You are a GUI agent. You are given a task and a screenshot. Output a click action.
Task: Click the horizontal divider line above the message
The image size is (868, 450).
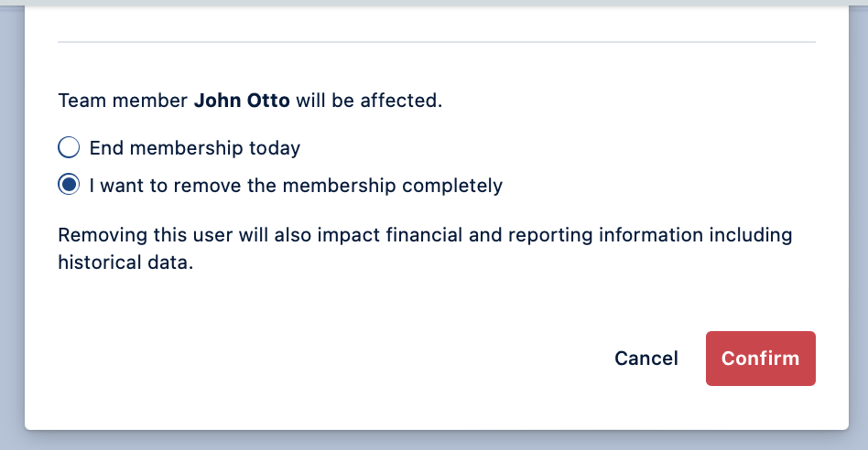[x=436, y=42]
